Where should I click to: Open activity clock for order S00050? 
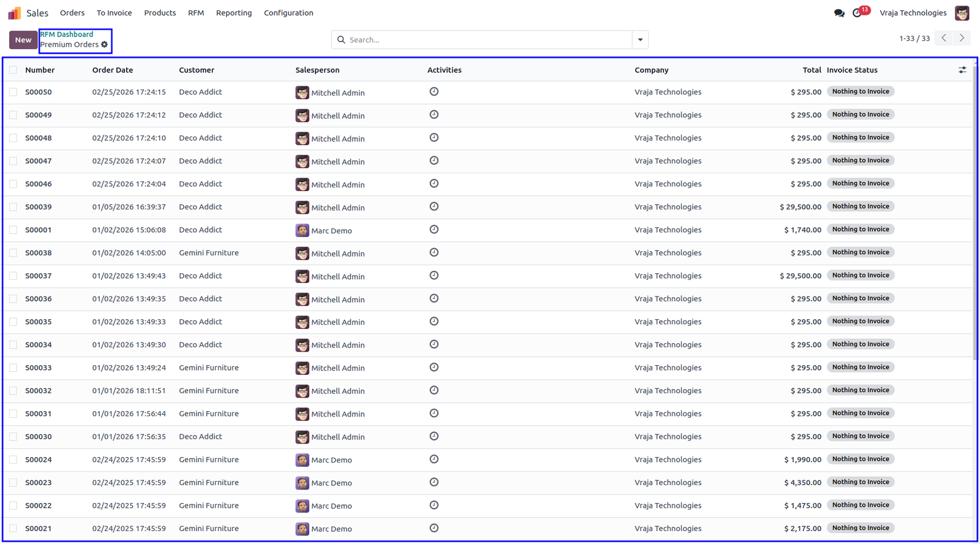434,92
